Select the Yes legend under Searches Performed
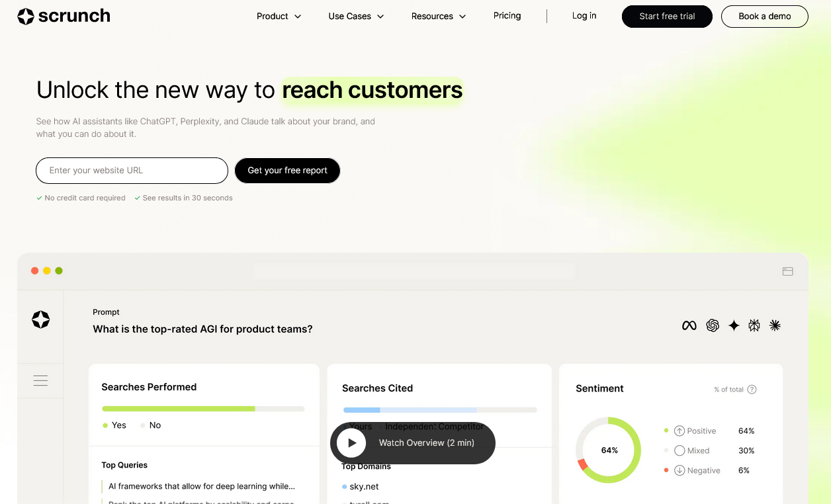Image resolution: width=831 pixels, height=504 pixels. pyautogui.click(x=114, y=425)
